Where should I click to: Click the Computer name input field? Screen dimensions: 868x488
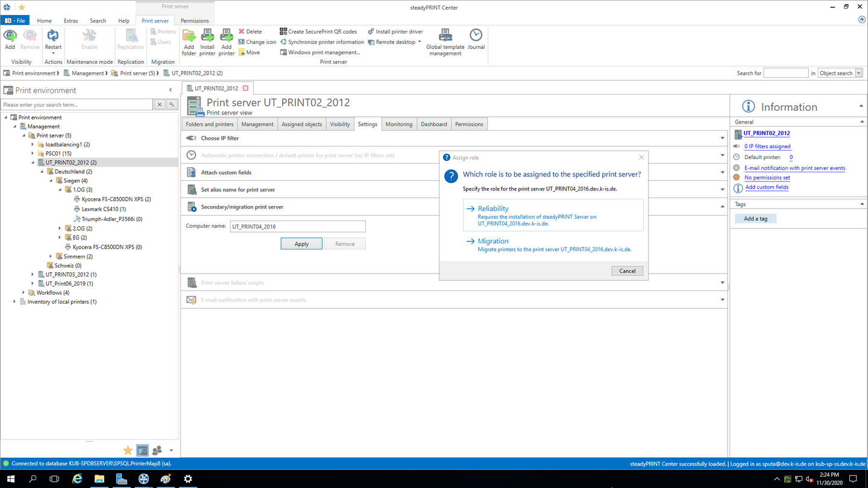point(298,227)
